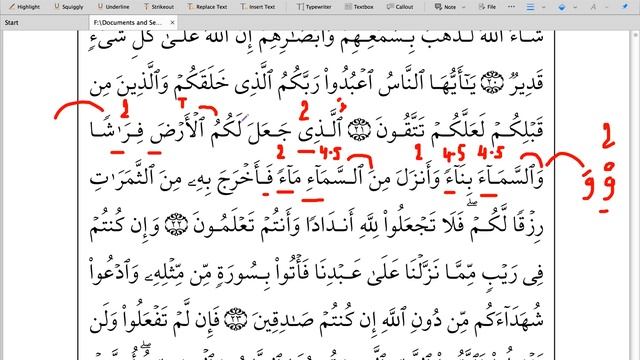This screenshot has width=640, height=360.
Task: Expand the line style dropdown arrow
Action: pos(543,7)
